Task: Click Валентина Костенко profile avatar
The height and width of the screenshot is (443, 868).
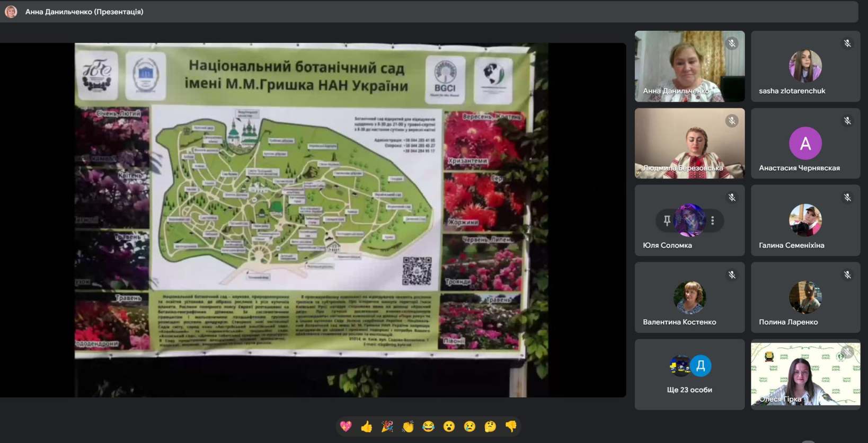Action: 690,297
